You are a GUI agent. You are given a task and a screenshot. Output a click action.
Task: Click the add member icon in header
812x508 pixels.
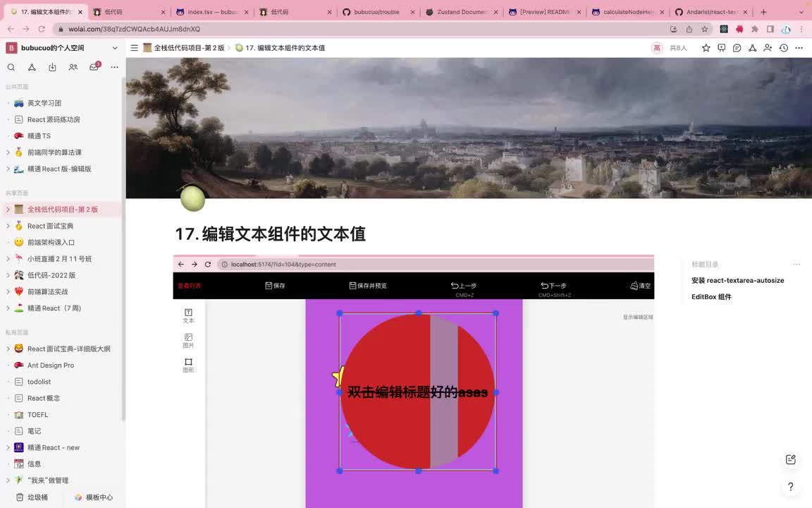[768, 48]
